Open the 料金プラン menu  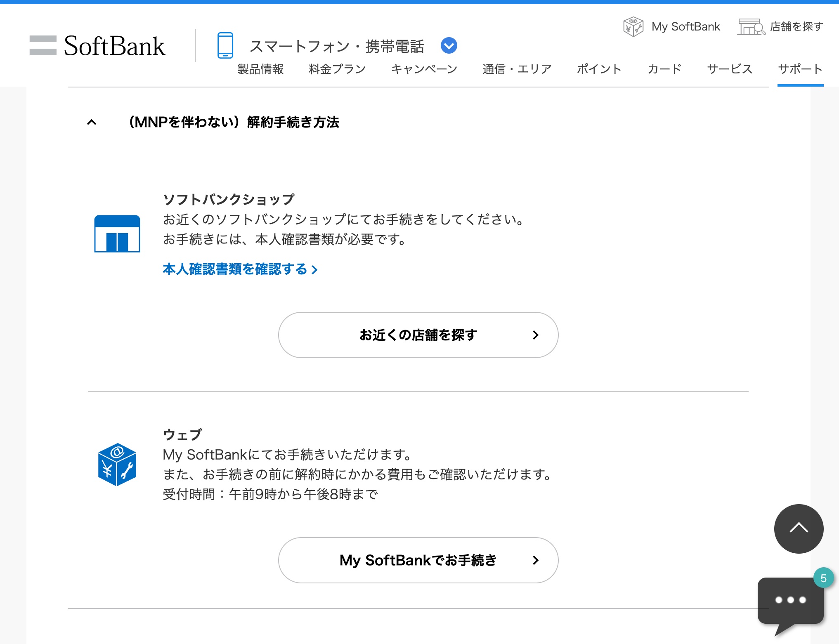tap(337, 69)
